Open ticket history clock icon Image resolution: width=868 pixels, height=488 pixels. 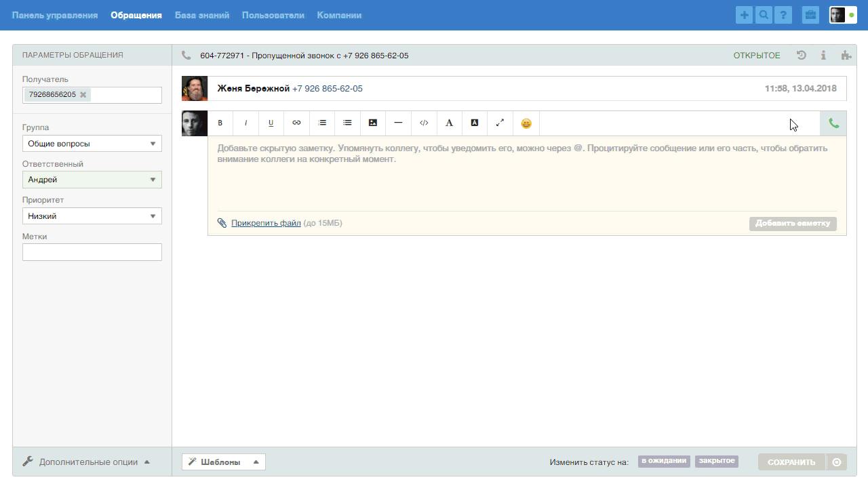[802, 56]
